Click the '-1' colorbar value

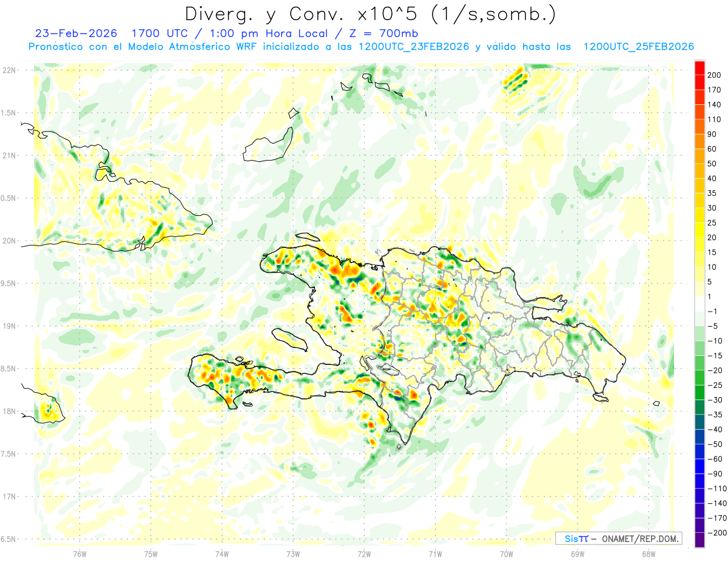click(x=713, y=311)
